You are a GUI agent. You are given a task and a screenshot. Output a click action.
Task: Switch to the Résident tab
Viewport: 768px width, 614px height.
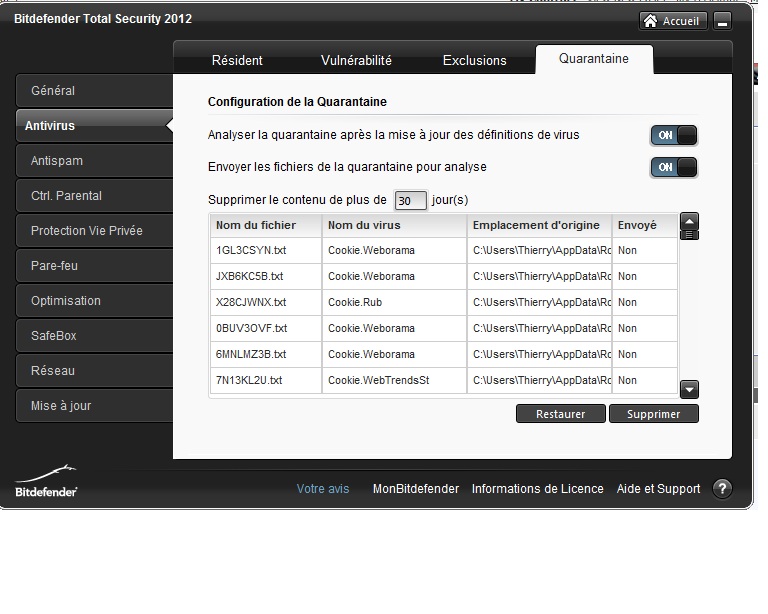point(237,60)
